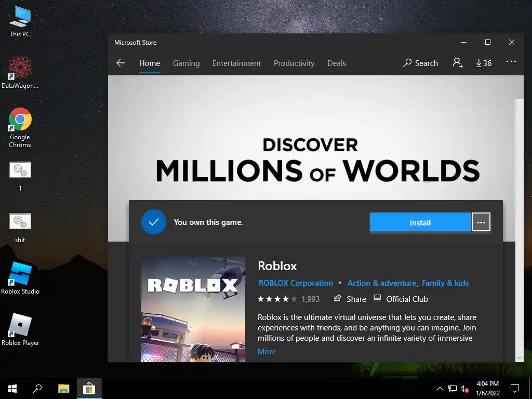The image size is (532, 399).
Task: Click the Roblox cover art thumbnail
Action: (x=193, y=309)
